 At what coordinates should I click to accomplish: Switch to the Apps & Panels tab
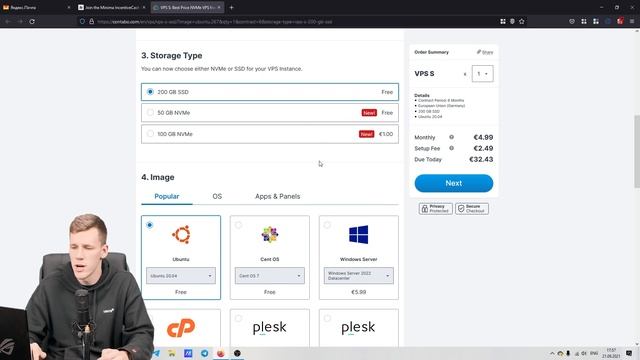pos(278,196)
